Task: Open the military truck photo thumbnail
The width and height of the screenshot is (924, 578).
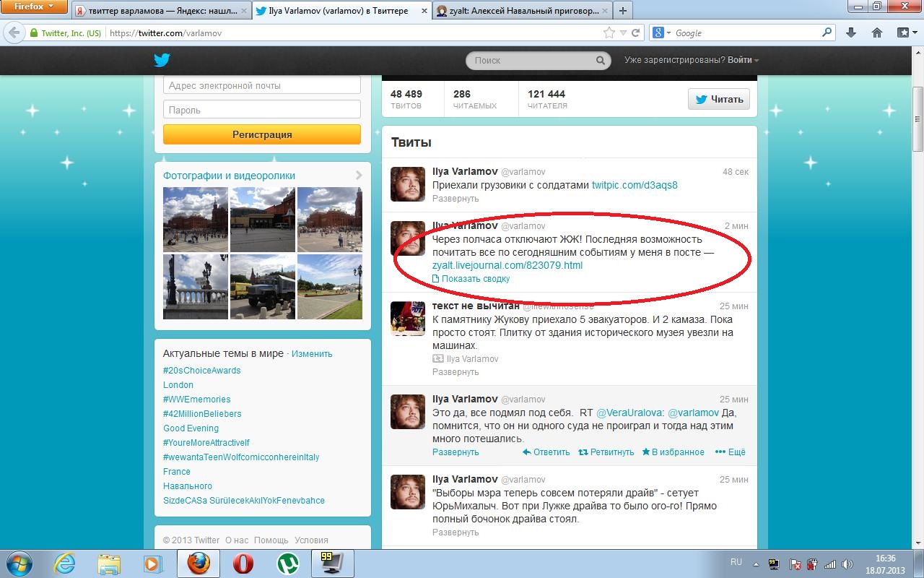Action: 263,287
